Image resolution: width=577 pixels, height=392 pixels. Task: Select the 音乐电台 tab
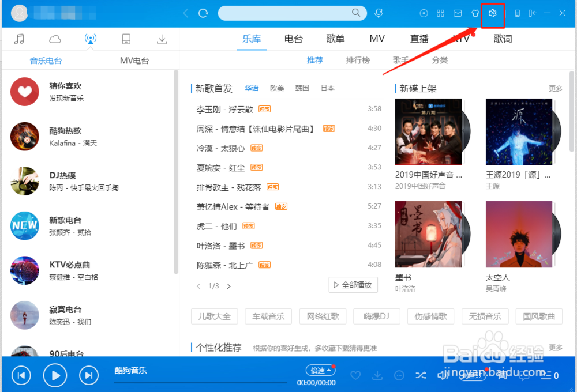(x=46, y=61)
